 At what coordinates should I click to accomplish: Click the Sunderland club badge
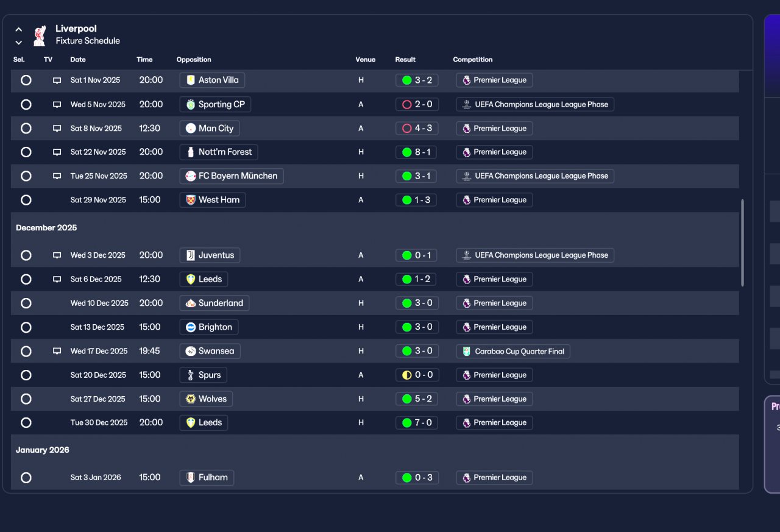click(191, 303)
